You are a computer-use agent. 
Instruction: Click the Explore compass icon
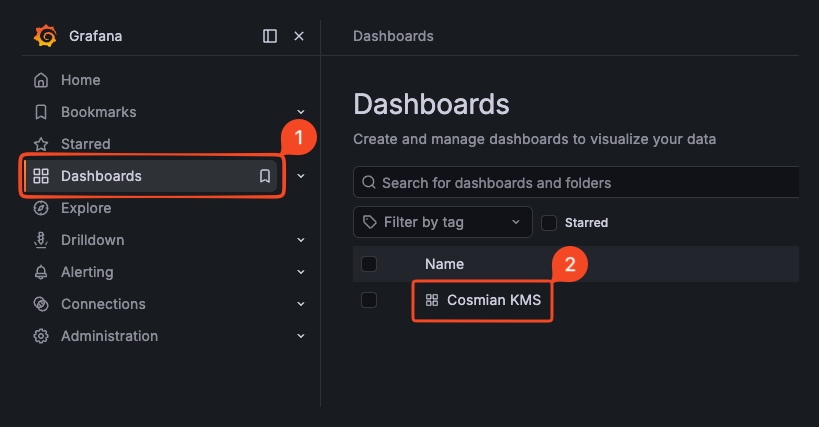[41, 208]
